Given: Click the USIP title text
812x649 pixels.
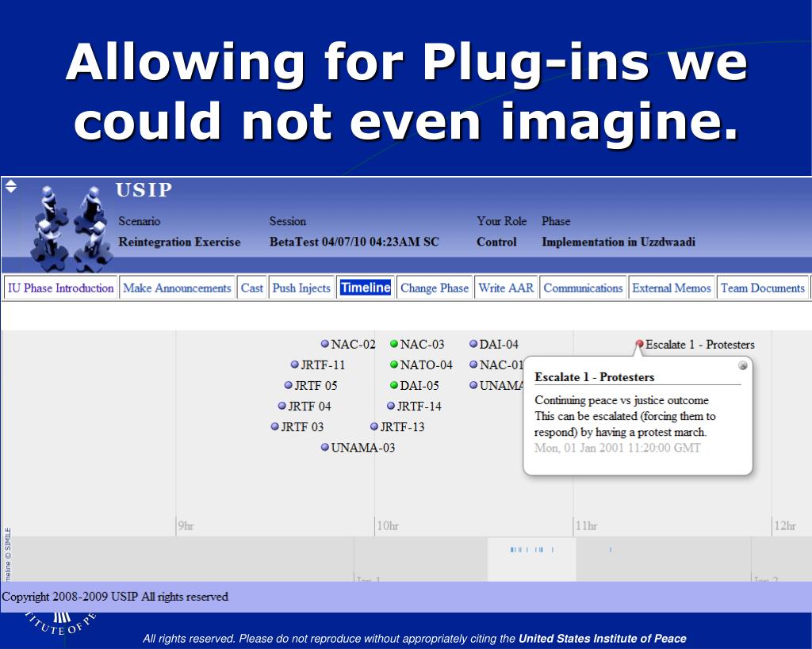Looking at the screenshot, I should click(144, 190).
